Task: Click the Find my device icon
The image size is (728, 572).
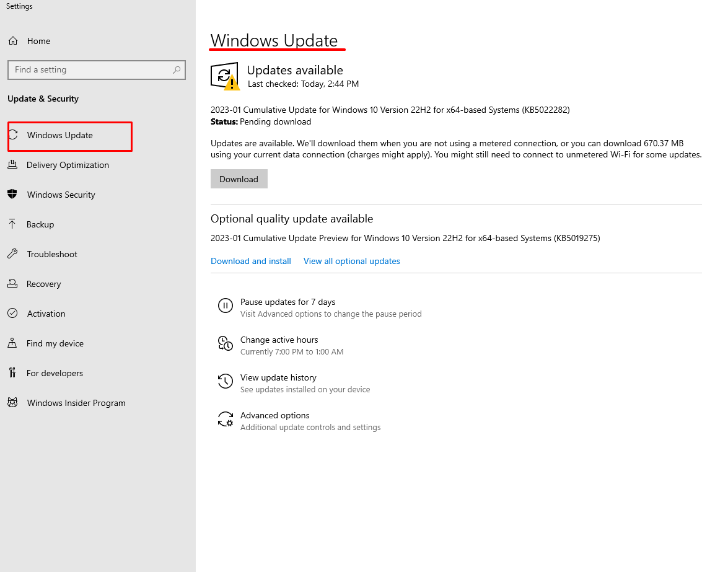Action: tap(12, 343)
